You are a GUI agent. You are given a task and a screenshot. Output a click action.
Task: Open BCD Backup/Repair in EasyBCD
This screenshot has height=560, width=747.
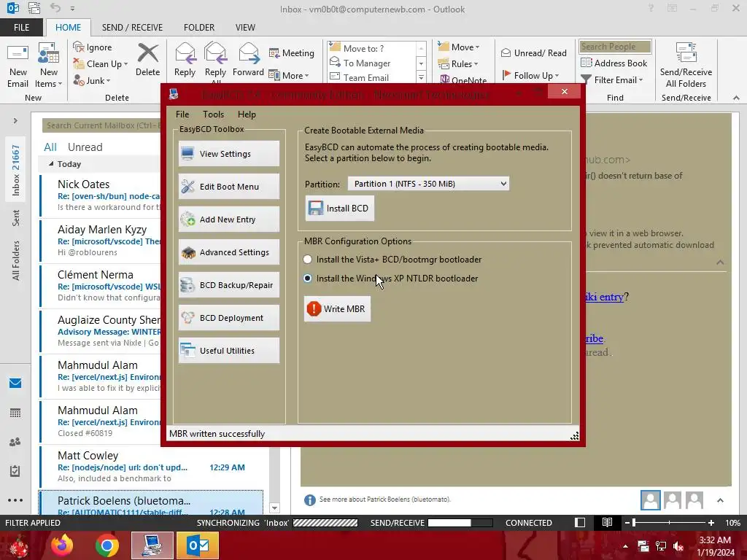(228, 285)
